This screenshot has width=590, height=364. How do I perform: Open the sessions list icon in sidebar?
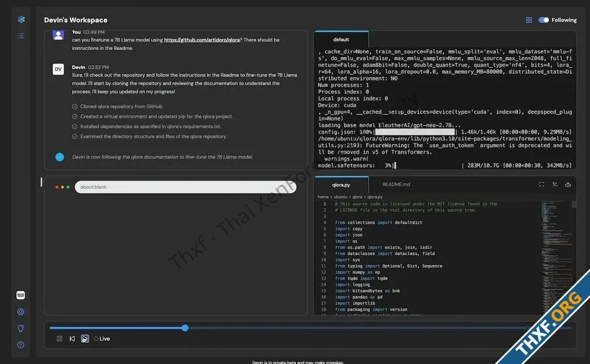pos(21,36)
